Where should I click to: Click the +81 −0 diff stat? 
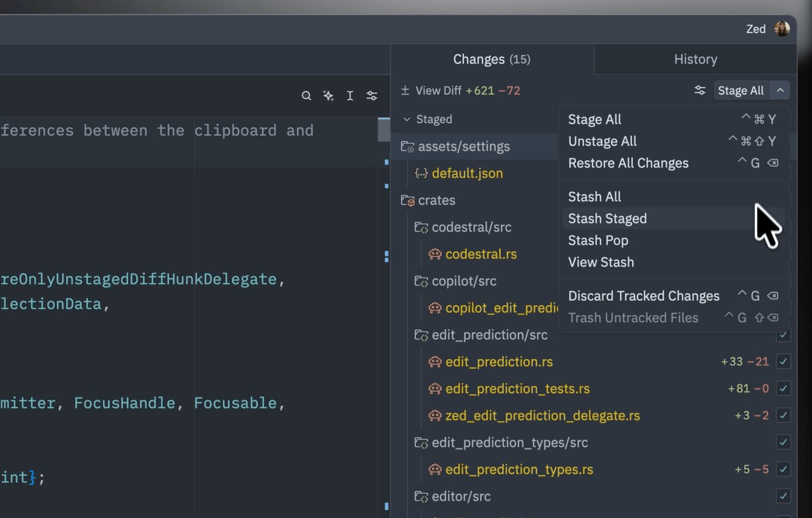[748, 389]
